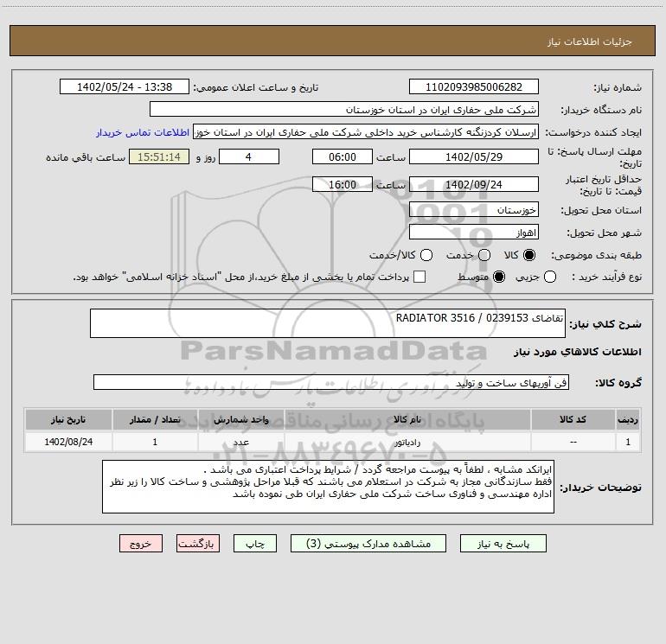Tick the اسناد خزانه اسلامی payment checkbox
The width and height of the screenshot is (666, 644).
click(419, 277)
